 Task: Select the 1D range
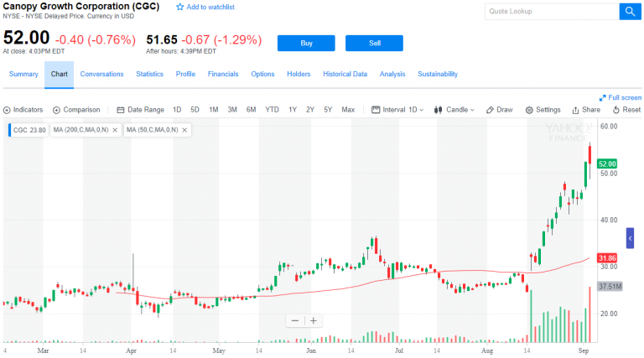pos(177,110)
